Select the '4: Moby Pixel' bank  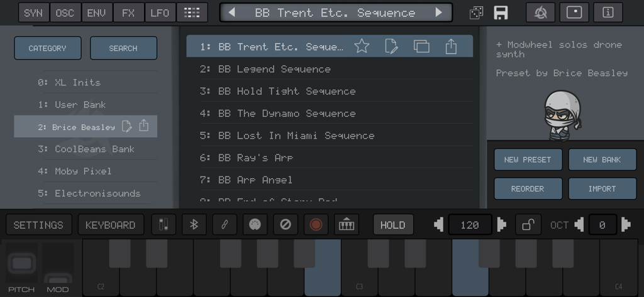point(86,171)
